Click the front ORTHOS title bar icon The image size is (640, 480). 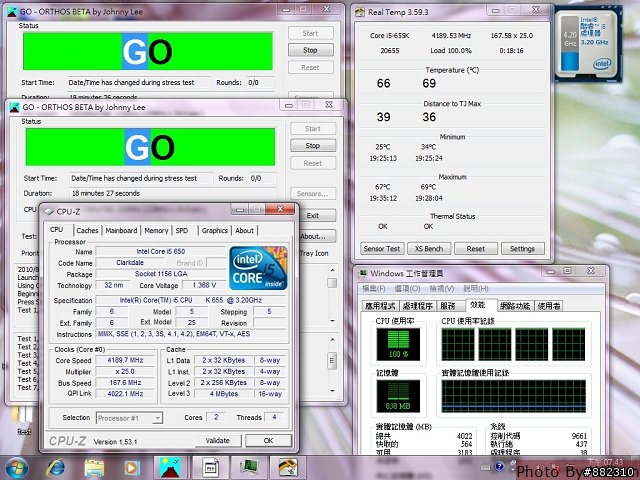click(x=15, y=107)
